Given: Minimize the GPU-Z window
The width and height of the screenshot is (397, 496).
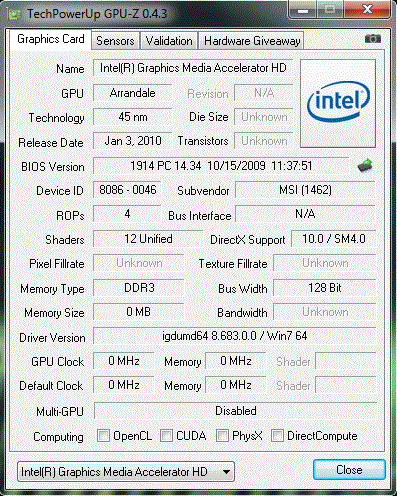Looking at the screenshot, I should tap(303, 11).
